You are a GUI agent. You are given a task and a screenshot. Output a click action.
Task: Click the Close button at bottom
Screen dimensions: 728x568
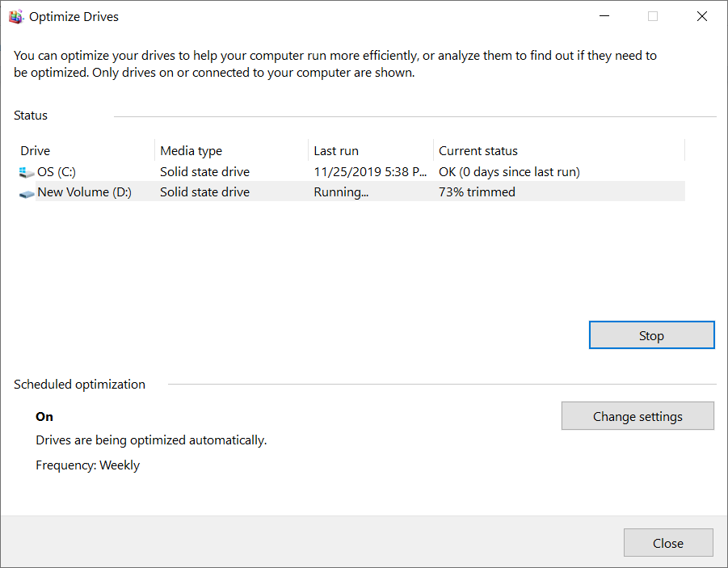point(668,542)
